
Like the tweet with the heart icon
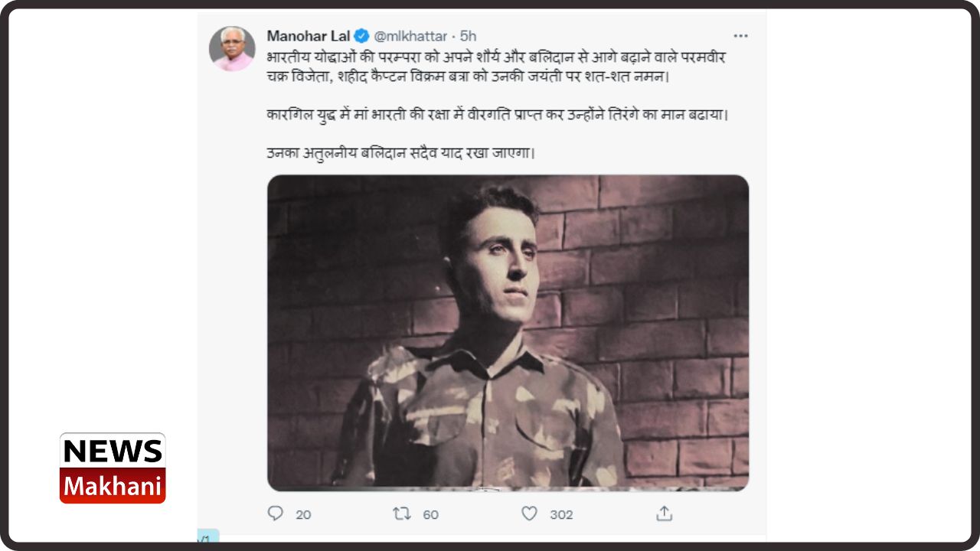529,514
